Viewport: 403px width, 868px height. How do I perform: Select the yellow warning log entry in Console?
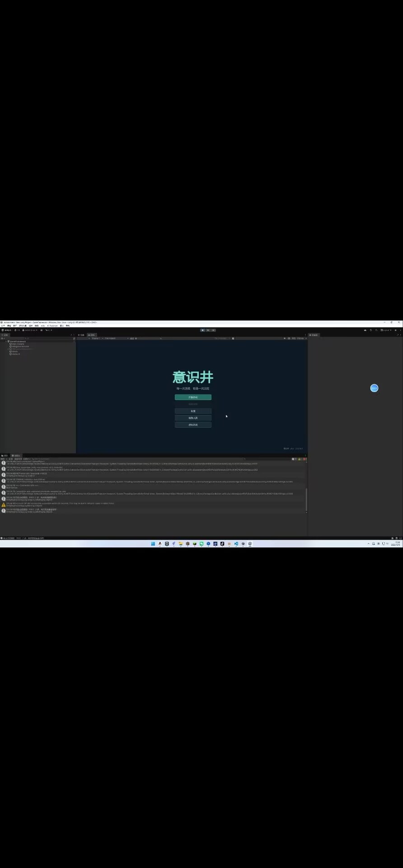[154, 504]
